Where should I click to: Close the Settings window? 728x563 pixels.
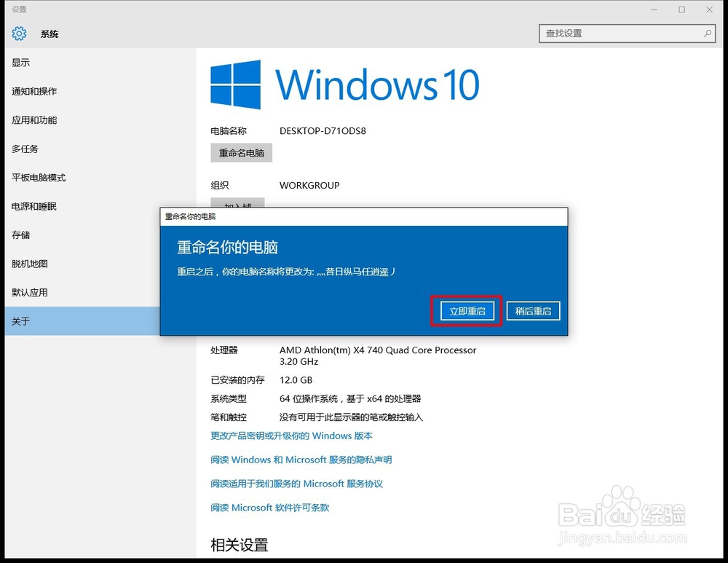click(x=709, y=9)
